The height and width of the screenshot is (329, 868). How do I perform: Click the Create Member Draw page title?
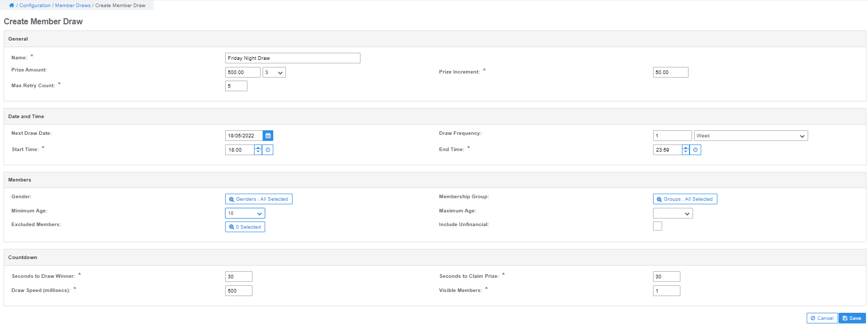(x=43, y=22)
